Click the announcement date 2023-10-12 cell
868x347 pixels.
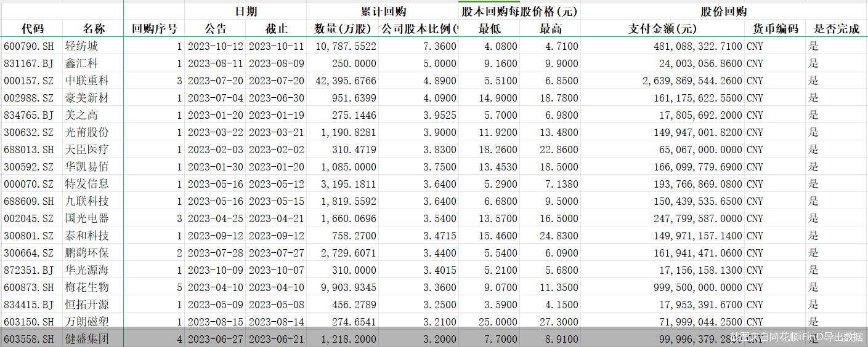pos(215,46)
